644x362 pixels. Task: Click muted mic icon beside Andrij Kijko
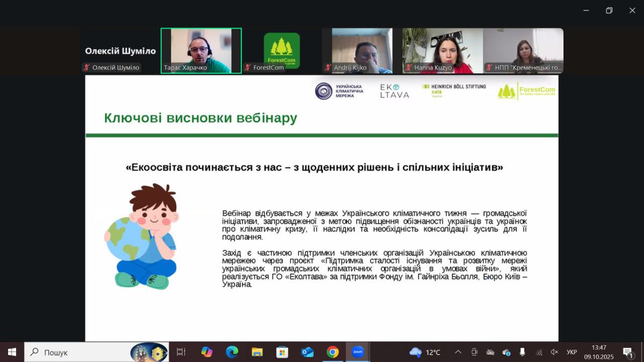(327, 68)
